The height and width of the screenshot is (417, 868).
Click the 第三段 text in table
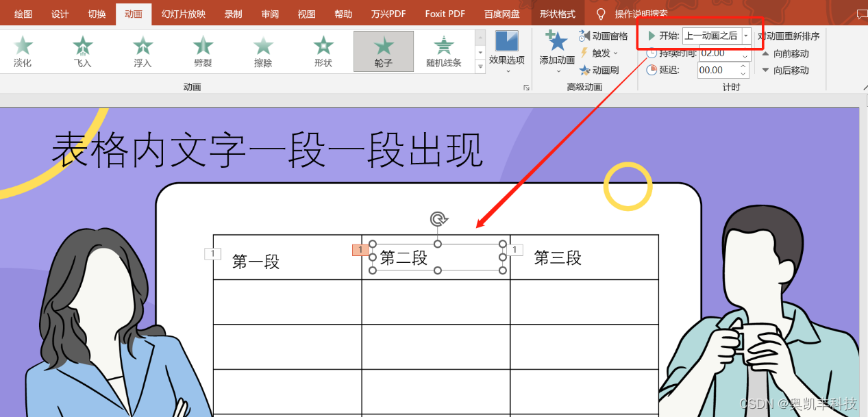[558, 257]
